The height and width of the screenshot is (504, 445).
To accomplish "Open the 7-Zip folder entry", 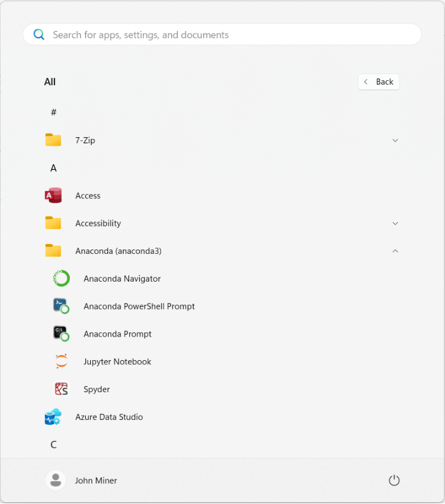I will click(85, 140).
